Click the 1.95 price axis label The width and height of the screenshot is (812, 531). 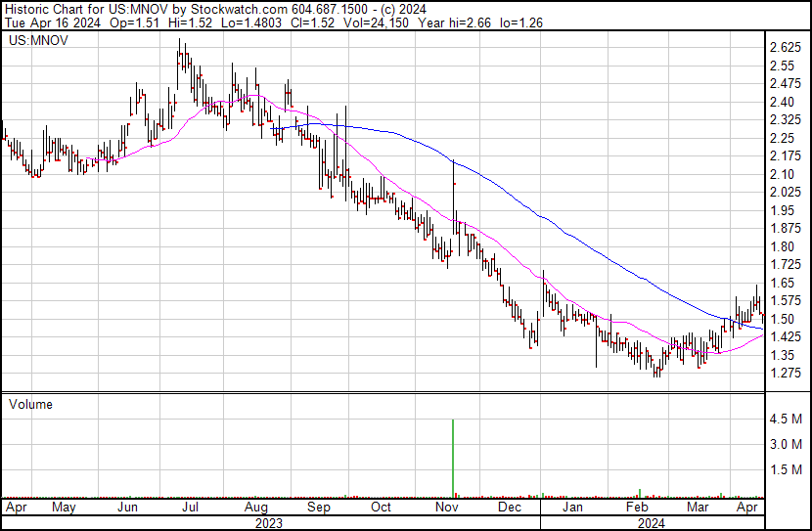click(x=786, y=210)
